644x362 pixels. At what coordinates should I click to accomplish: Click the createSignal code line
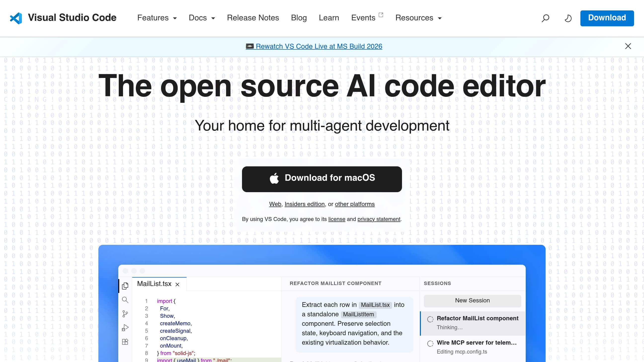click(x=176, y=331)
